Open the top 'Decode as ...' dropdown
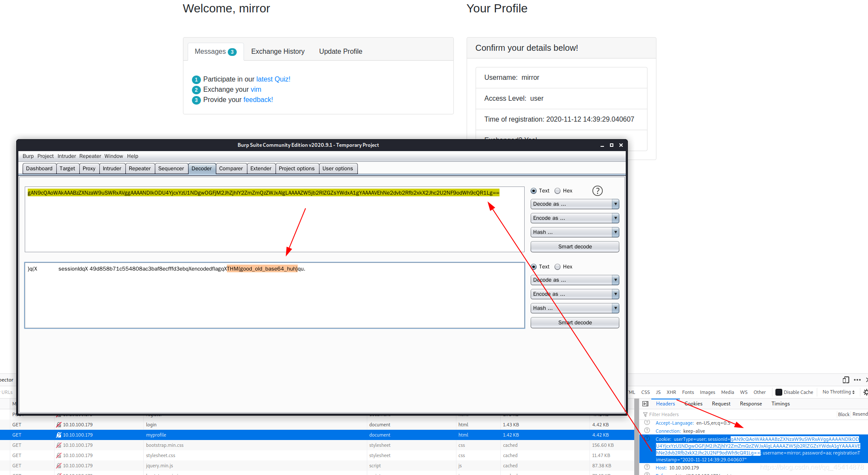Screen dimensions: 868x475 pyautogui.click(x=575, y=204)
